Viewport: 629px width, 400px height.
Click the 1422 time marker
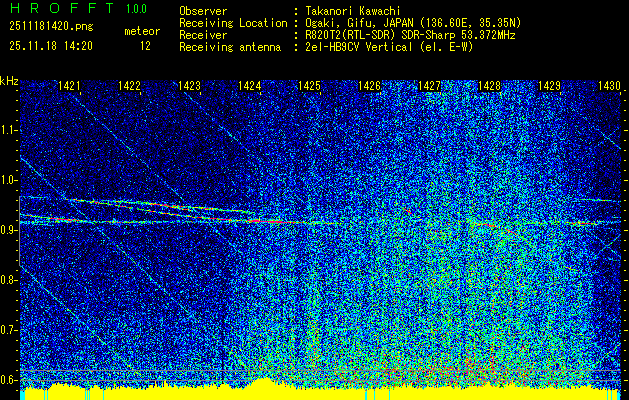pyautogui.click(x=130, y=85)
